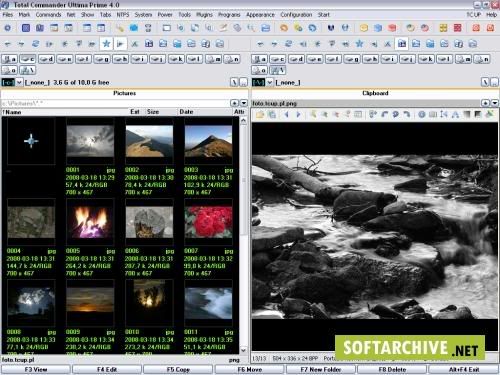Go to root with left panel backslash button
This screenshot has height=375, width=500.
pos(234,82)
